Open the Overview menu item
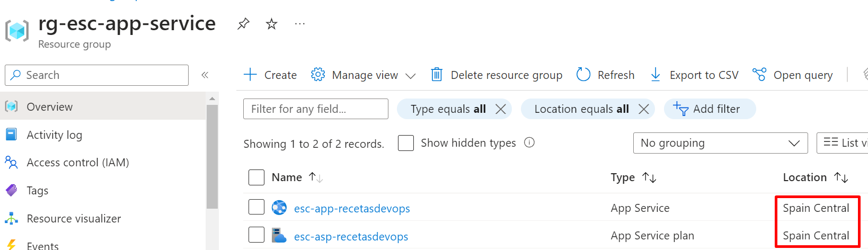This screenshot has height=250, width=868. pyautogui.click(x=103, y=106)
